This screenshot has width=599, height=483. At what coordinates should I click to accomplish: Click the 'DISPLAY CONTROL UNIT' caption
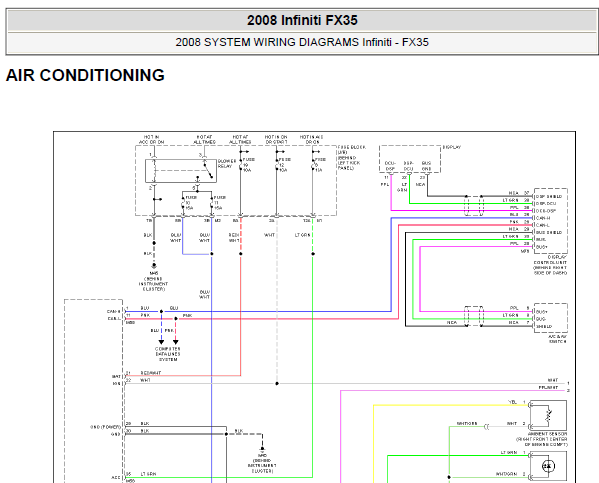point(550,260)
